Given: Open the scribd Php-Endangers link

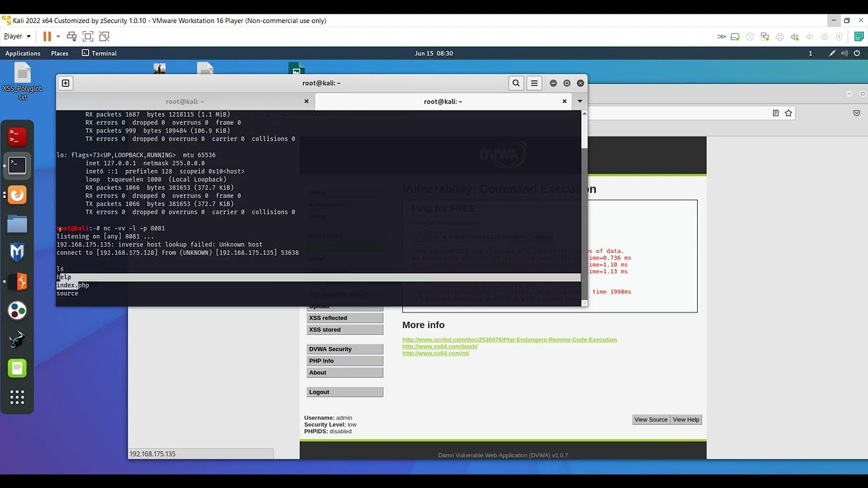Looking at the screenshot, I should tap(509, 340).
